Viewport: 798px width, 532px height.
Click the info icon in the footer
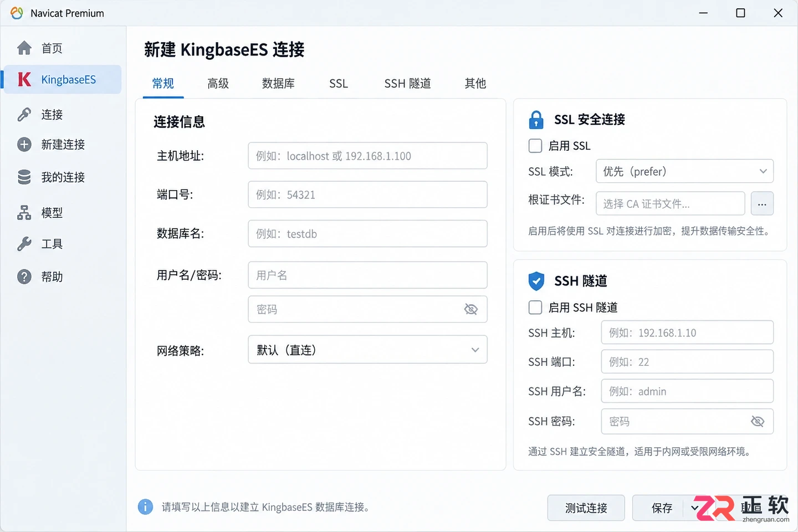[145, 507]
